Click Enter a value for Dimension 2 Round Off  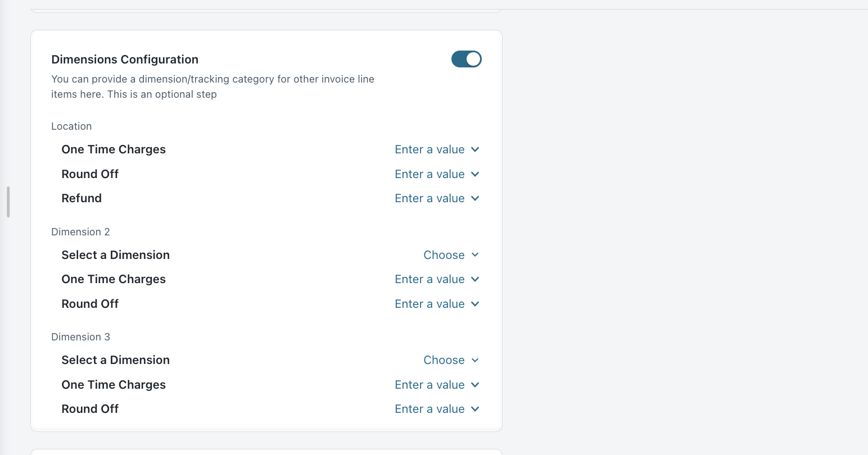(x=430, y=304)
